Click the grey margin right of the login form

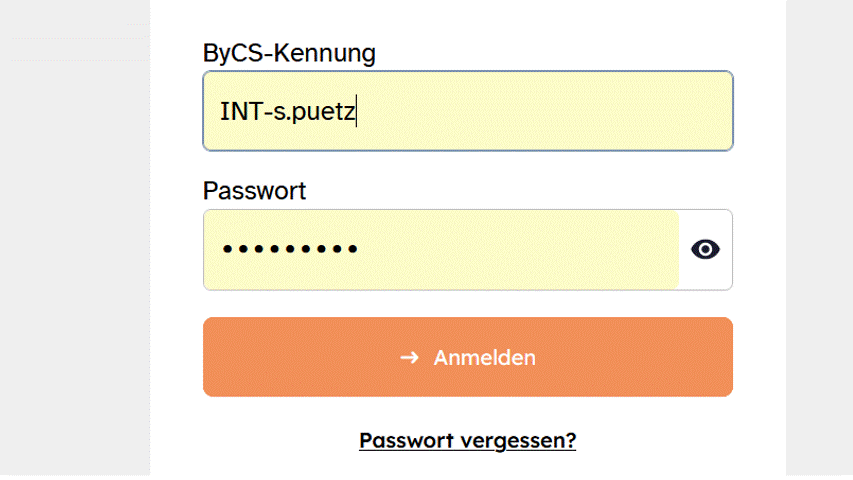[x=819, y=250]
